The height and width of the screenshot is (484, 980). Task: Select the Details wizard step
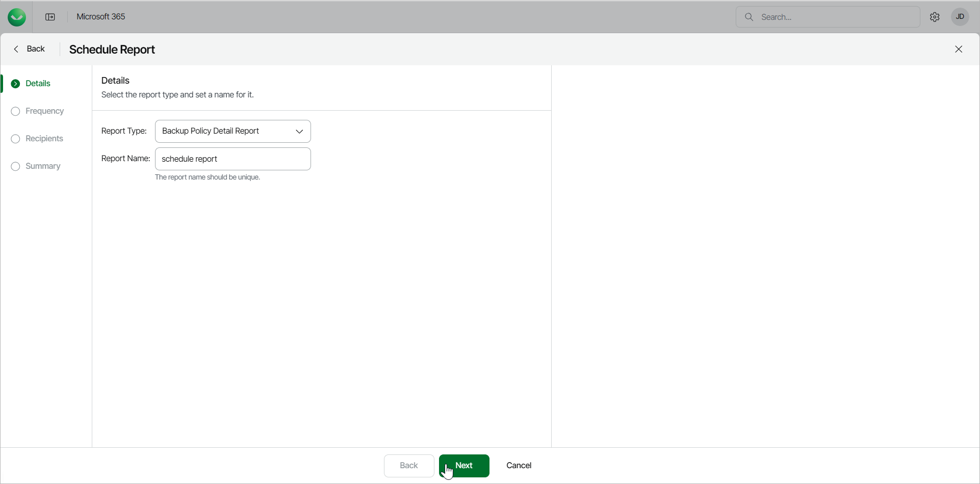(31, 84)
